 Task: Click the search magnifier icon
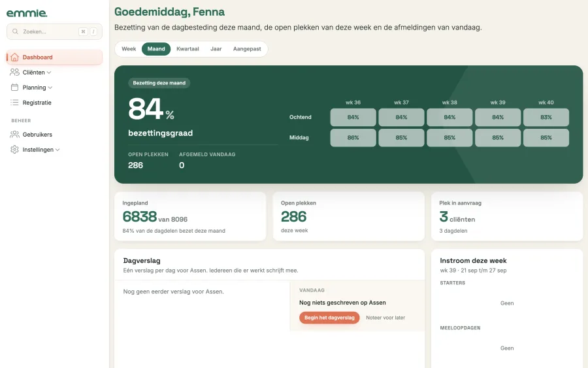15,31
